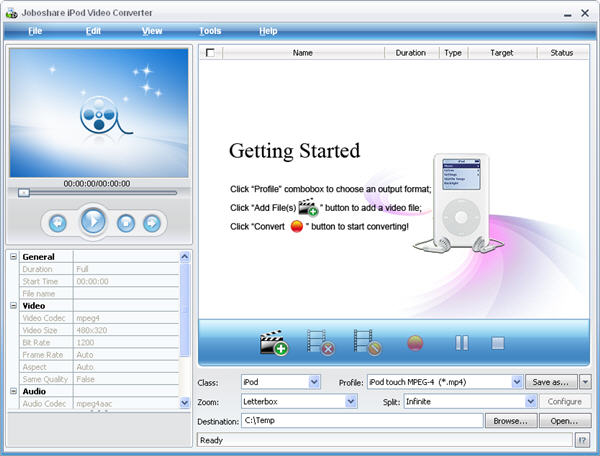
Task: Open the Zoom dropdown showing Letterbox
Action: click(351, 401)
